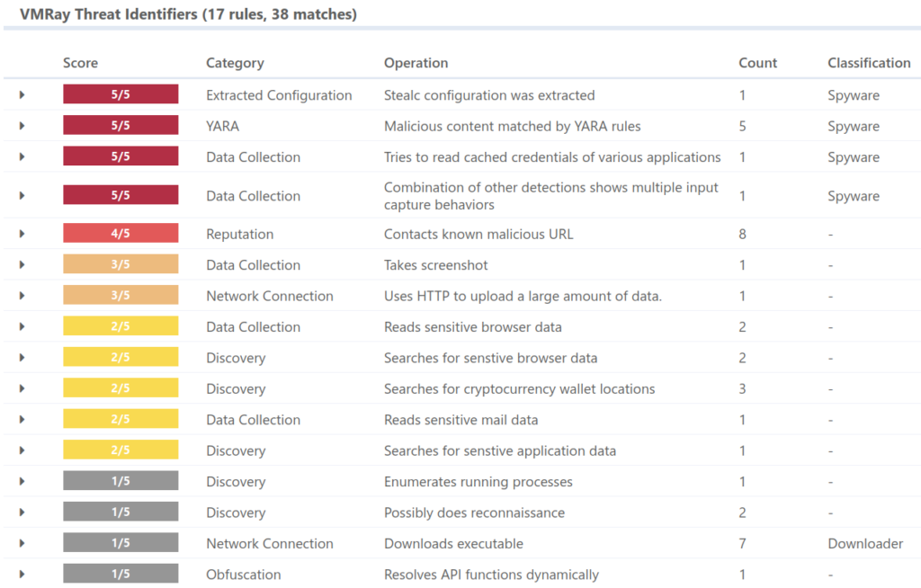Expand the Downloads executable row
Image resolution: width=921 pixels, height=588 pixels.
coord(22,543)
